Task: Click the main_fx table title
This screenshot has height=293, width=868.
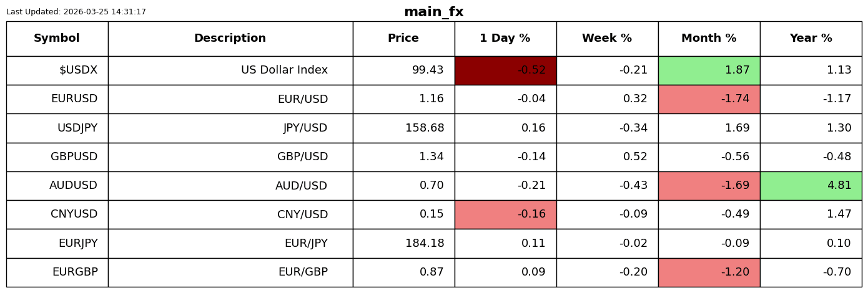Action: point(434,12)
